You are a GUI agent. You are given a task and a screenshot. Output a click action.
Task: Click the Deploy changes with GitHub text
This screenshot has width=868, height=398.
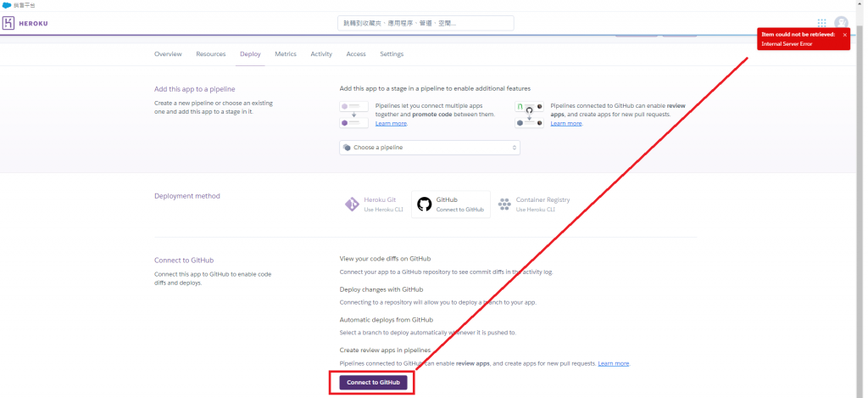click(x=381, y=289)
